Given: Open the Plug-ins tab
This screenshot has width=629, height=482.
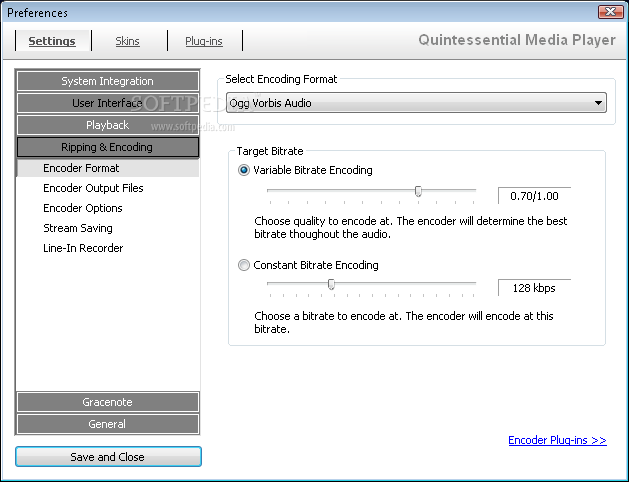Looking at the screenshot, I should point(204,41).
